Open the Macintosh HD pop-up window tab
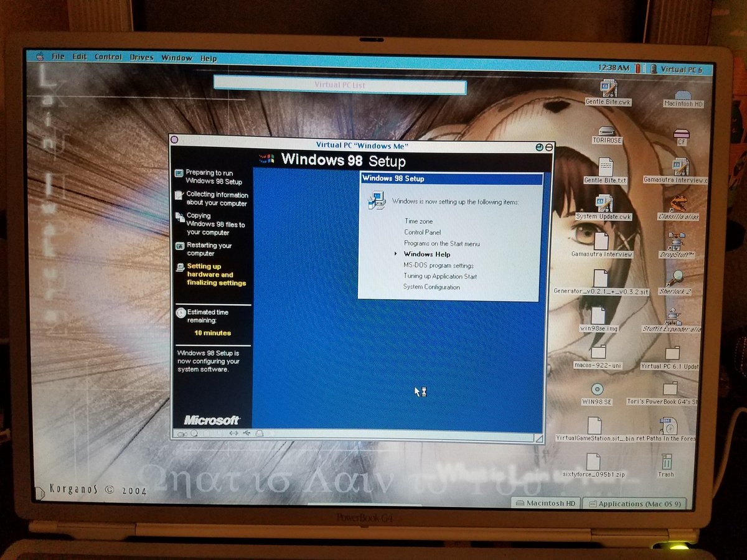747x560 pixels. coord(546,503)
